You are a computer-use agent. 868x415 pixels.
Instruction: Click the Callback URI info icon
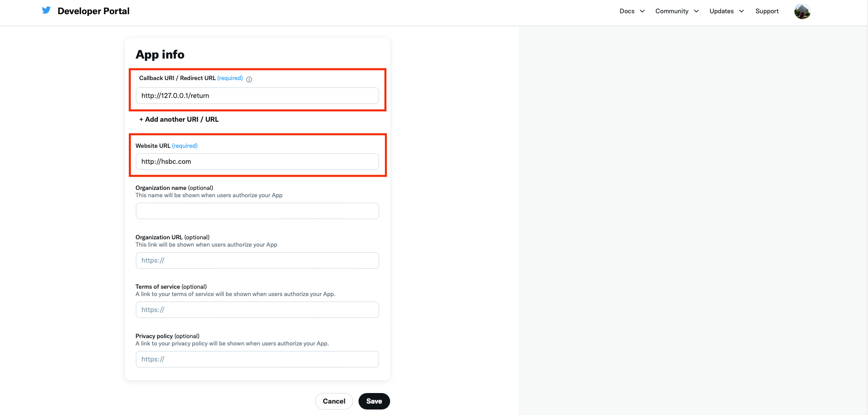[x=249, y=79]
